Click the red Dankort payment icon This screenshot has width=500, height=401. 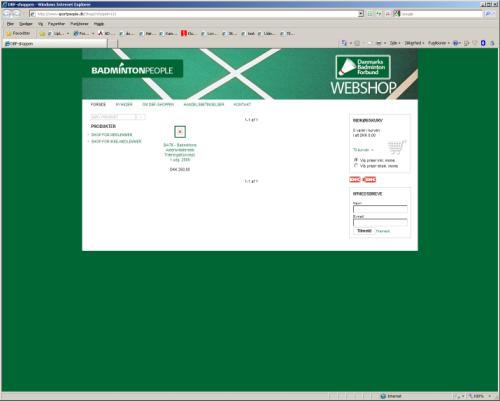point(355,180)
